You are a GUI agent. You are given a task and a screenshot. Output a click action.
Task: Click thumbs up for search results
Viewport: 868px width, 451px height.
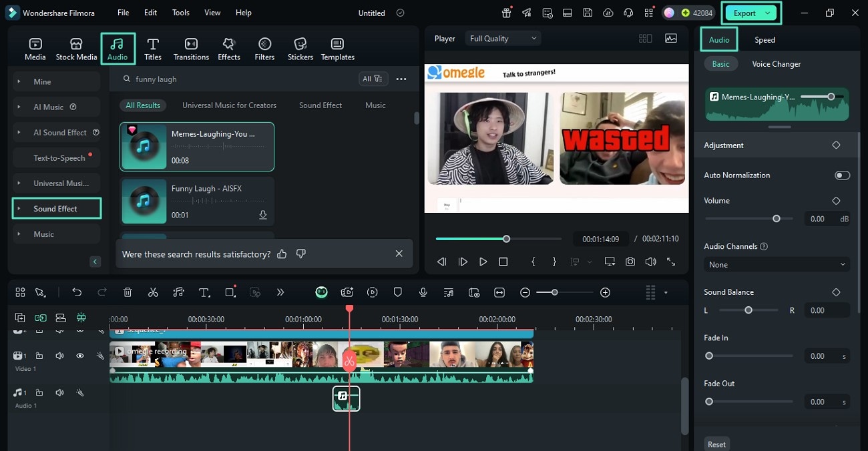tap(282, 254)
